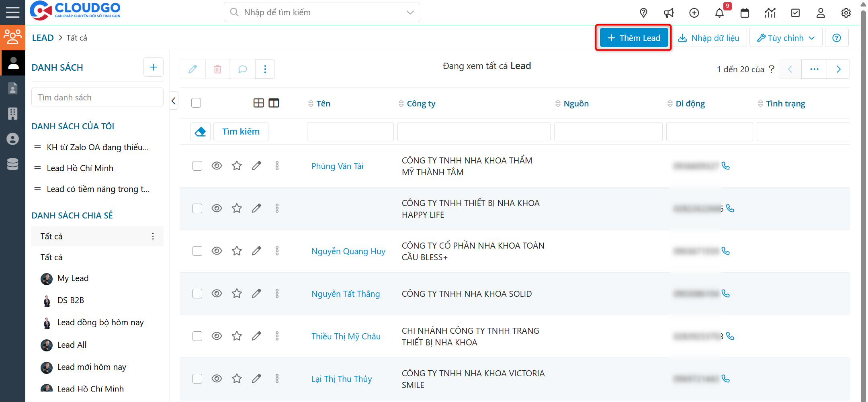The height and width of the screenshot is (402, 868).
Task: Expand the Tùy chỉnh dropdown
Action: coord(786,38)
